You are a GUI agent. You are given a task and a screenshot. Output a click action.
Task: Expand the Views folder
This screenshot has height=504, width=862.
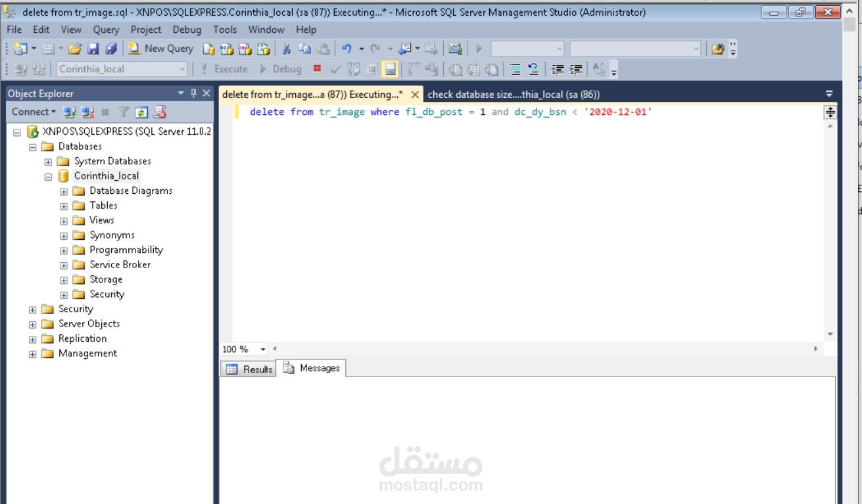point(64,221)
